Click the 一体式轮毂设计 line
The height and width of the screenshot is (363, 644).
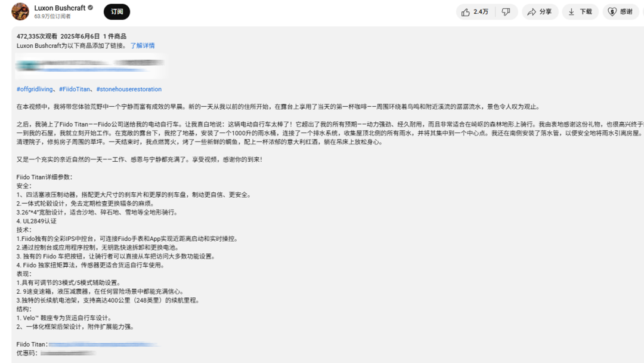86,204
